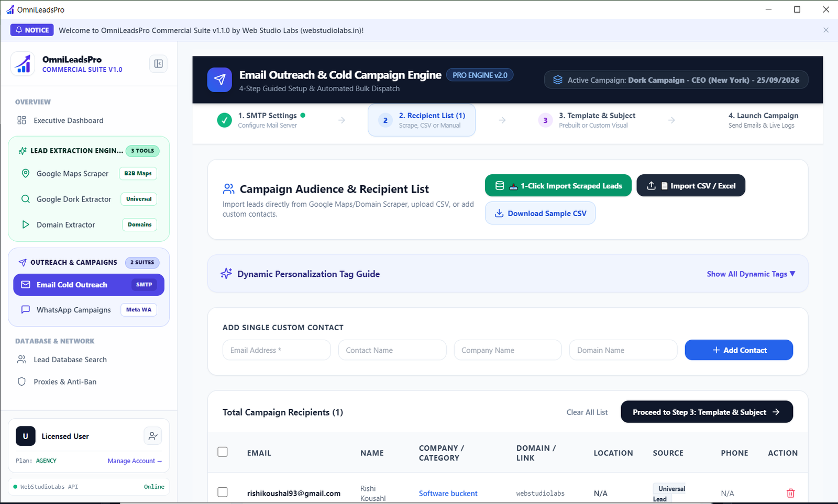Click the play icon for Domain Extractor
The height and width of the screenshot is (504, 838).
click(x=25, y=225)
